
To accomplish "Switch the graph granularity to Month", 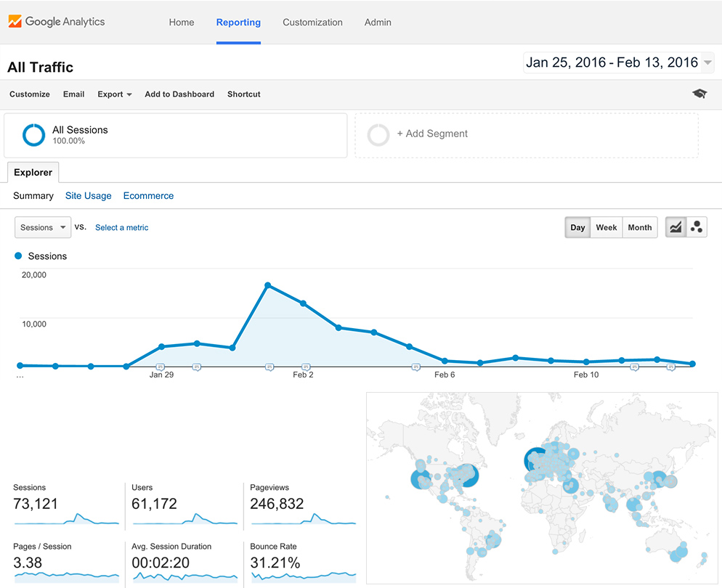I will (x=638, y=227).
